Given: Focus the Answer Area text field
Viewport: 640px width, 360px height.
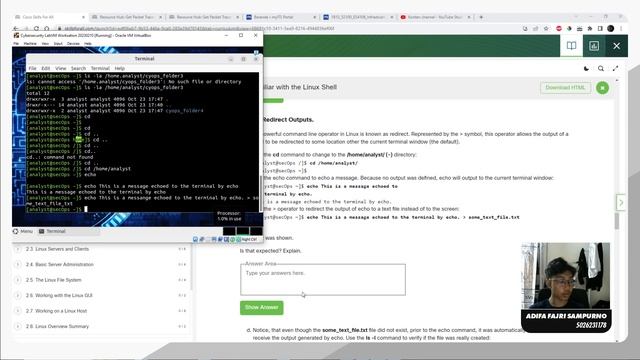Looking at the screenshot, I should pyautogui.click(x=323, y=280).
